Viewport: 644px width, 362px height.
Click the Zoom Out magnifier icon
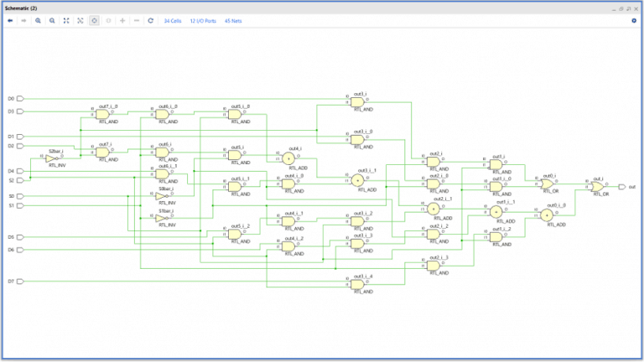pyautogui.click(x=52, y=20)
